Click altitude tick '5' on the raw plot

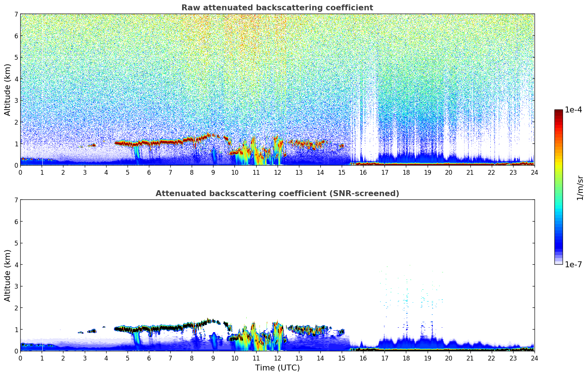16,58
